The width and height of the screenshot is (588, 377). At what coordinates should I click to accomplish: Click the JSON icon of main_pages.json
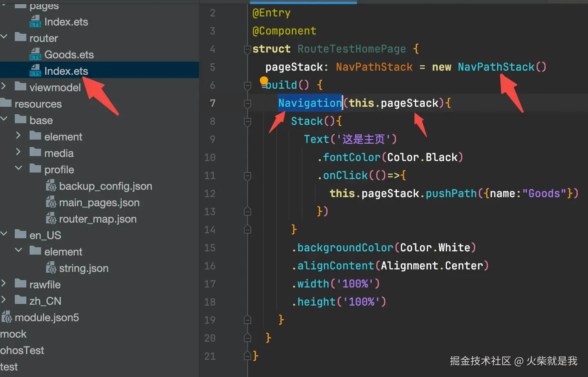[51, 202]
